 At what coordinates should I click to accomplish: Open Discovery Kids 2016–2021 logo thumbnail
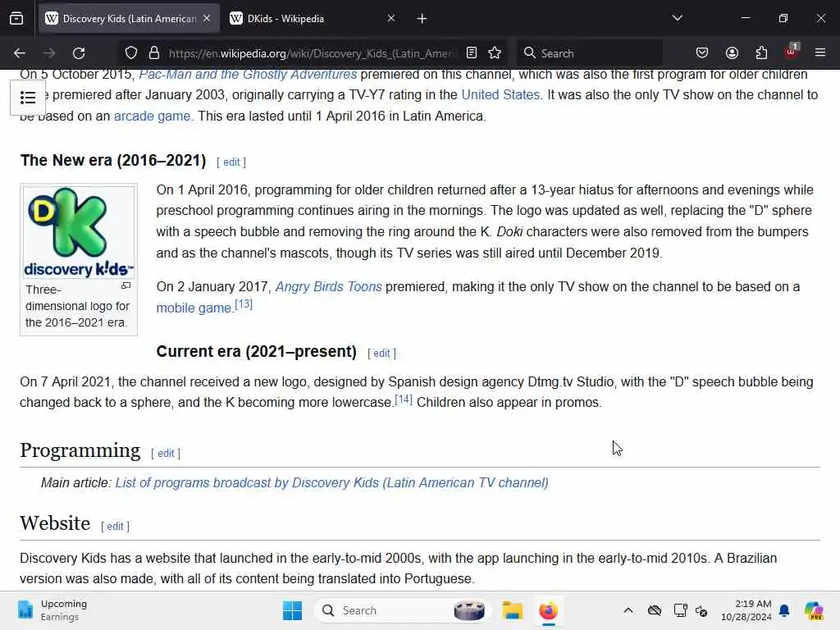(x=79, y=232)
